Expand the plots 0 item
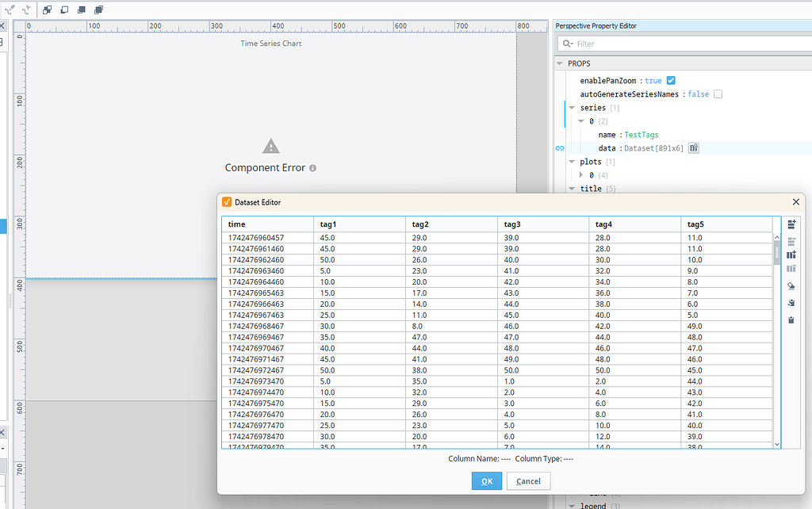This screenshot has height=509, width=812. tap(582, 174)
